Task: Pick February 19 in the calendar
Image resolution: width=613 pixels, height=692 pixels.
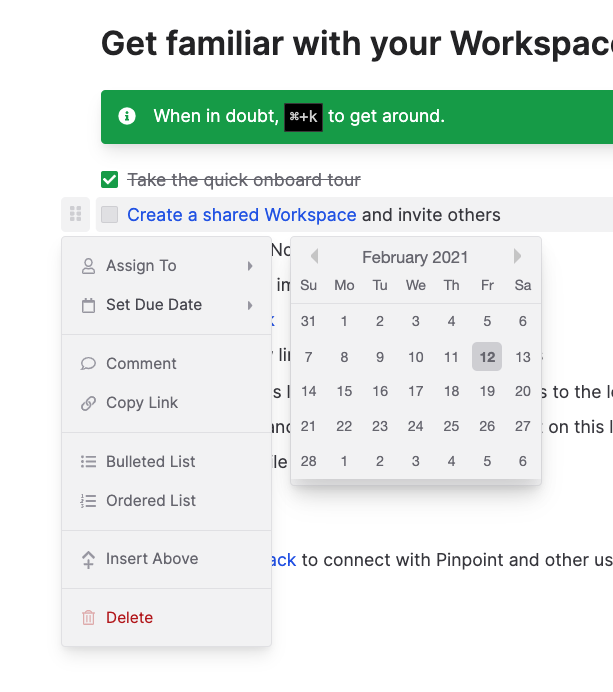Action: click(487, 391)
